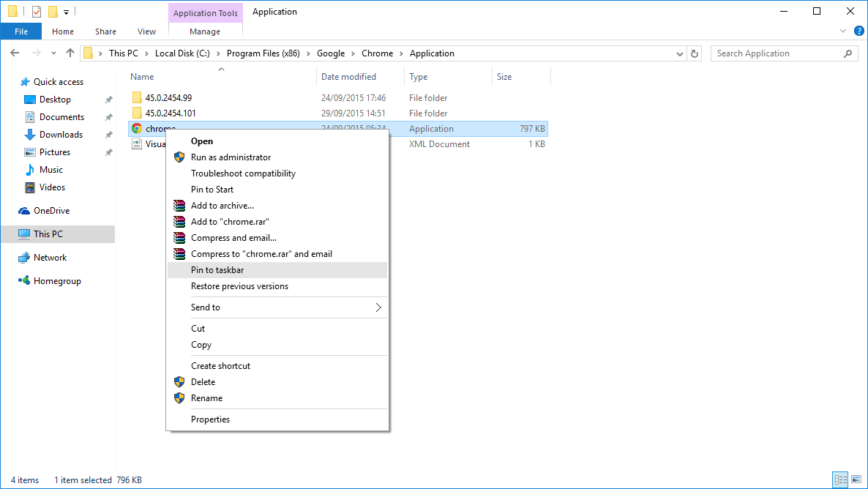
Task: Select Restore previous versions
Action: (277, 286)
